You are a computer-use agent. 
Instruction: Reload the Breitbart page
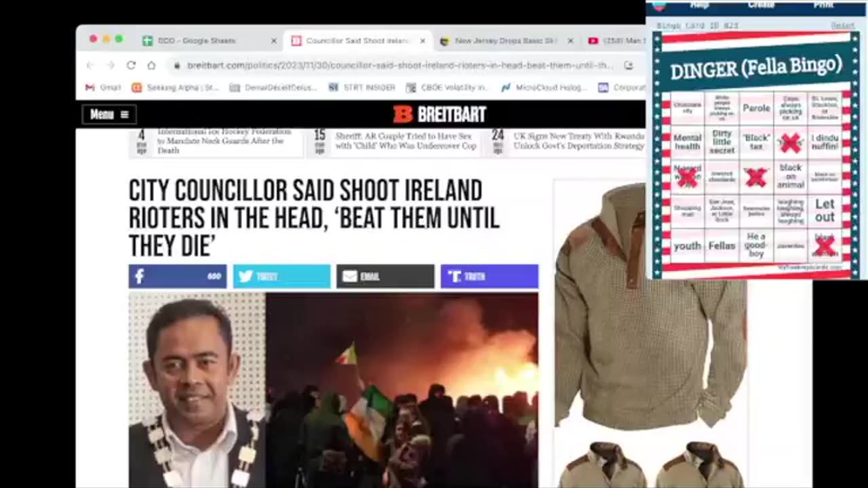pos(131,65)
